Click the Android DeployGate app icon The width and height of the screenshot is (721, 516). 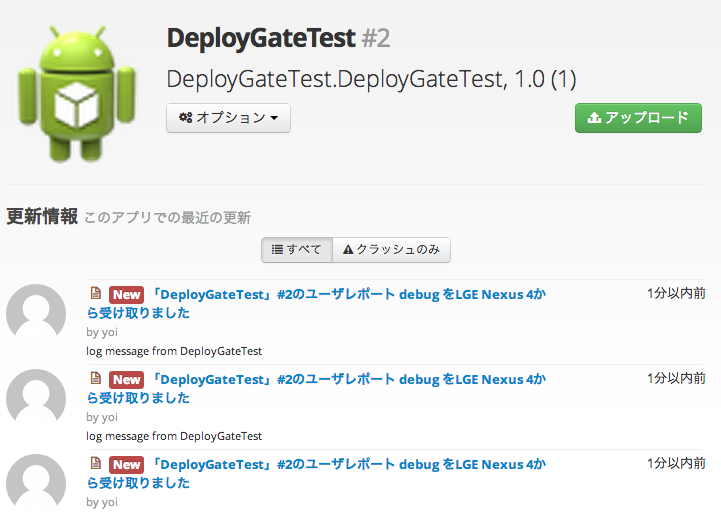76,94
